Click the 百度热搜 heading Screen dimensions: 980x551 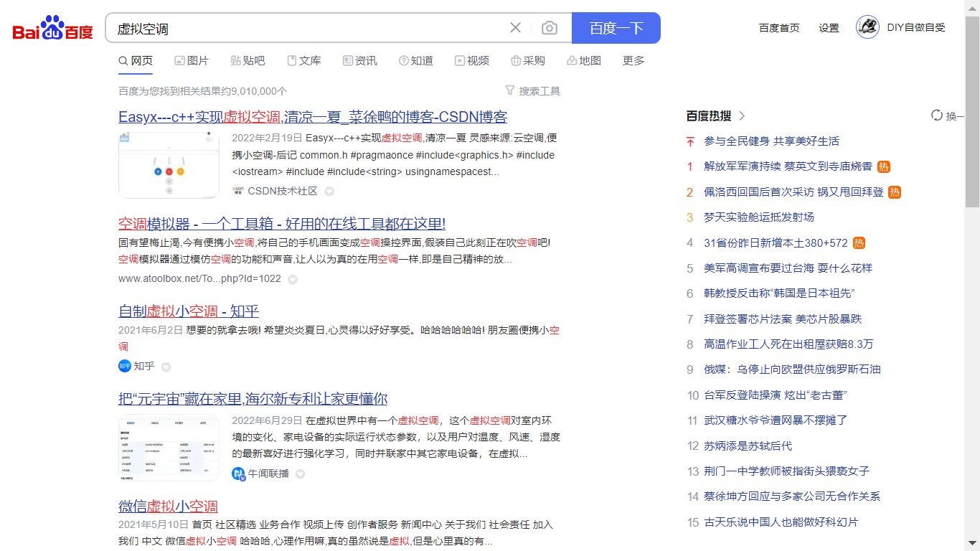click(709, 116)
